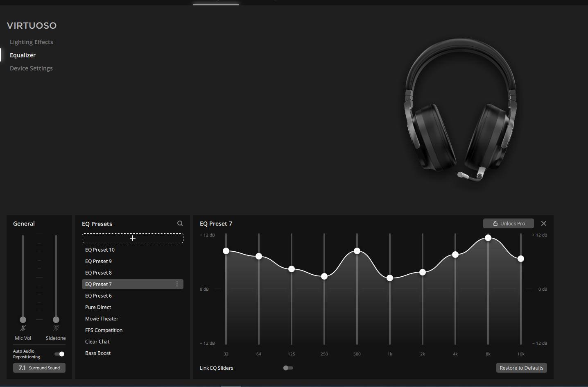Click the 1k frequency slider handle
Viewport: 588px width, 387px height.
(390, 278)
